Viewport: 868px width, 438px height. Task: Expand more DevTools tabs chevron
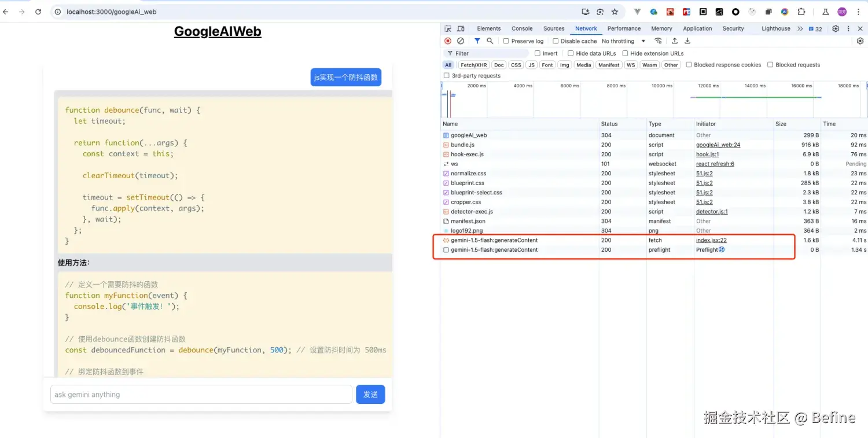coord(800,29)
